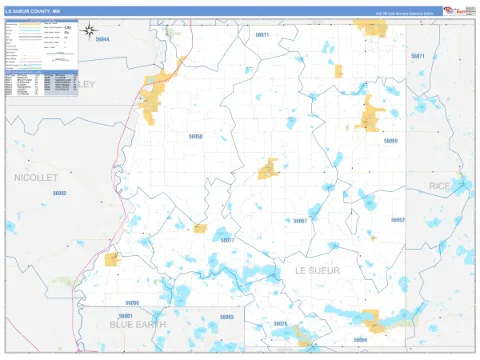
Task: Click the LE SUEUR county name label
Action: click(317, 271)
